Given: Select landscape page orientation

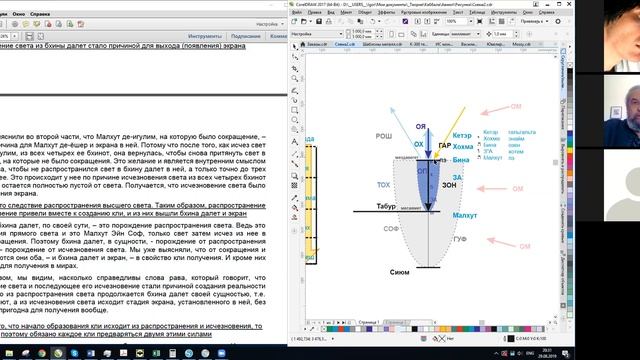Looking at the screenshot, I should (x=401, y=34).
